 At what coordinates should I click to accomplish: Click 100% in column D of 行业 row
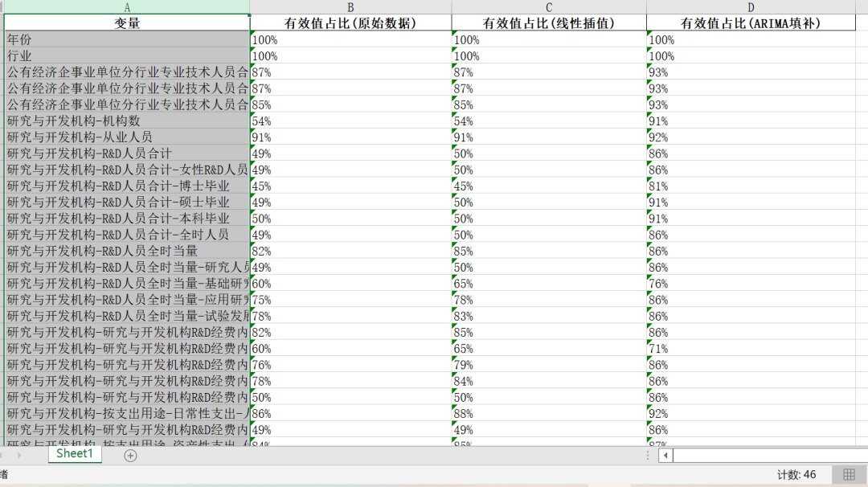pyautogui.click(x=751, y=56)
